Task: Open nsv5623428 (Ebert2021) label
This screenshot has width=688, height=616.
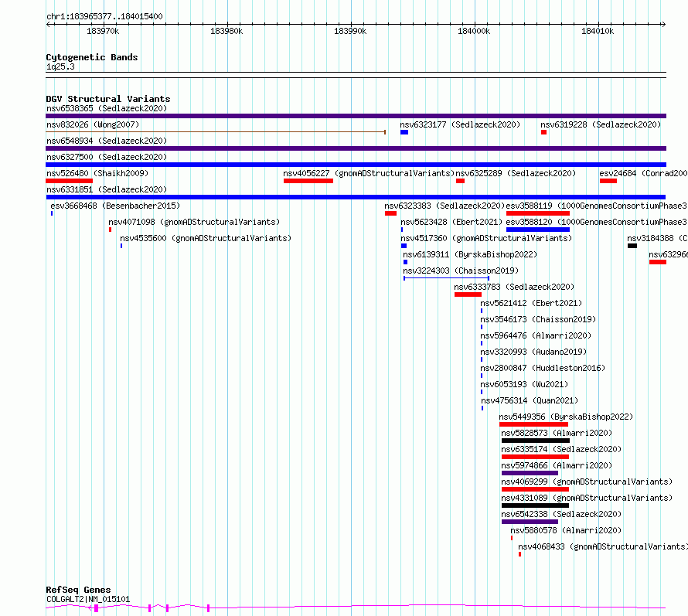Action: 451,222
